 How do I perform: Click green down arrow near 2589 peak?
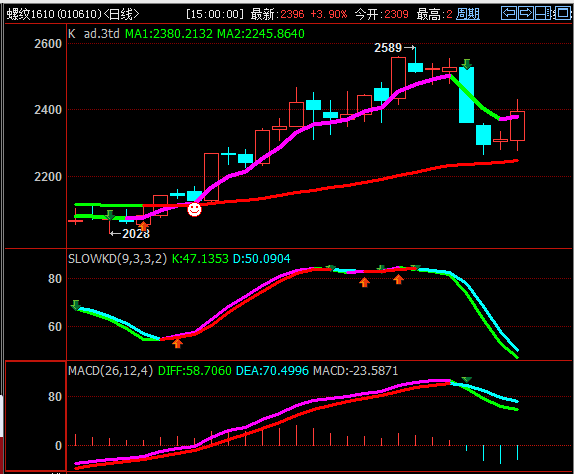point(467,64)
